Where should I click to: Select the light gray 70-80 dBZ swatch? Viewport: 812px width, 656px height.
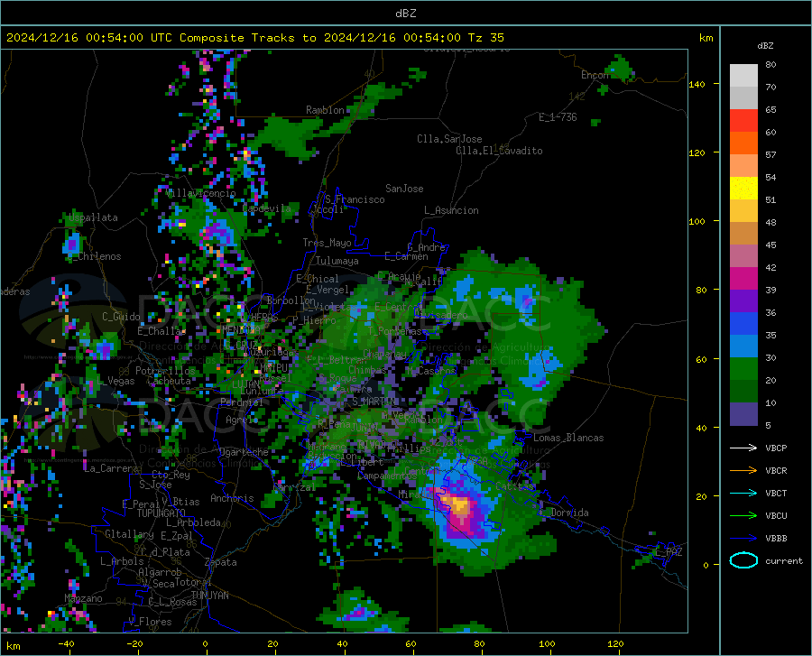(743, 76)
